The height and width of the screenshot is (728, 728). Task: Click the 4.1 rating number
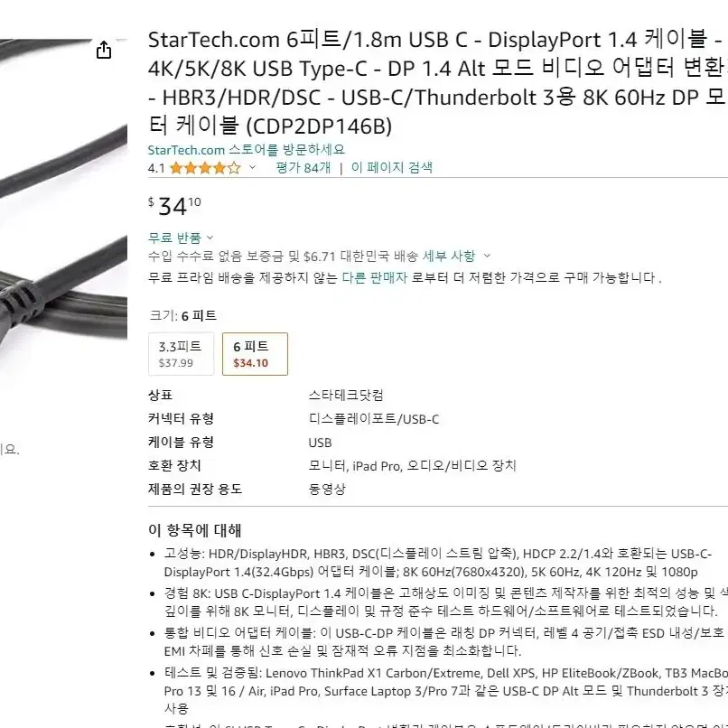coord(156,168)
